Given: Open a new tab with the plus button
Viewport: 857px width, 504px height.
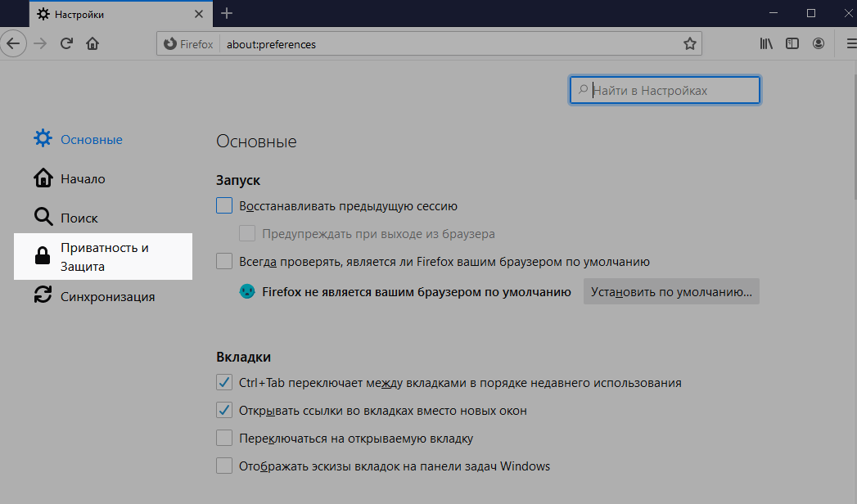Looking at the screenshot, I should coord(226,14).
